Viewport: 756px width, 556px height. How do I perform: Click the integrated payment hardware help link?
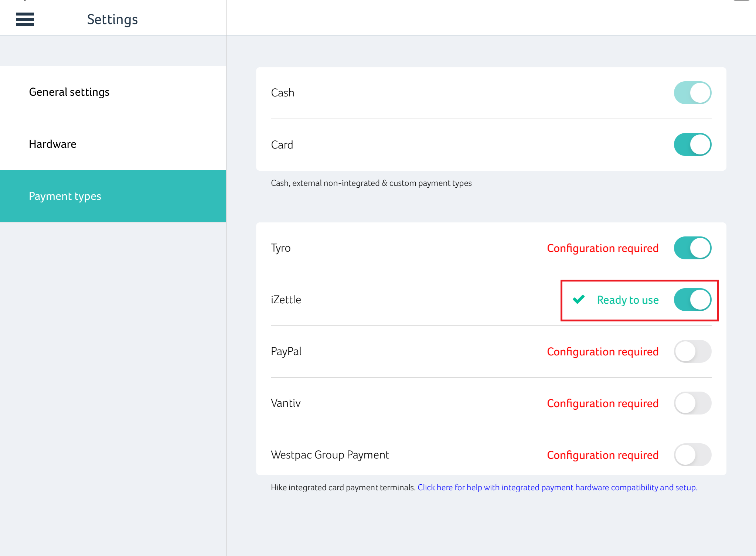pos(557,488)
